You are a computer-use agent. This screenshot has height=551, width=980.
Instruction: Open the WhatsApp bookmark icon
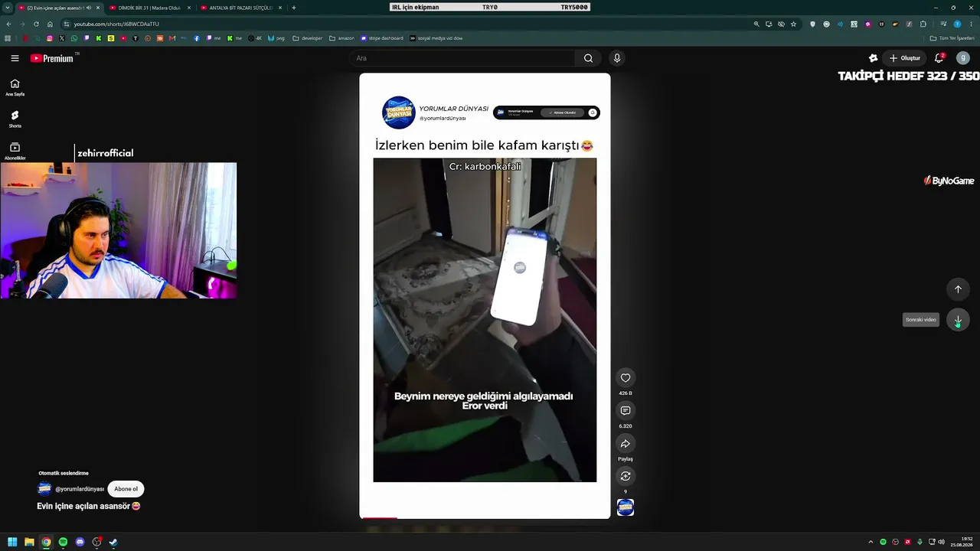pos(74,38)
